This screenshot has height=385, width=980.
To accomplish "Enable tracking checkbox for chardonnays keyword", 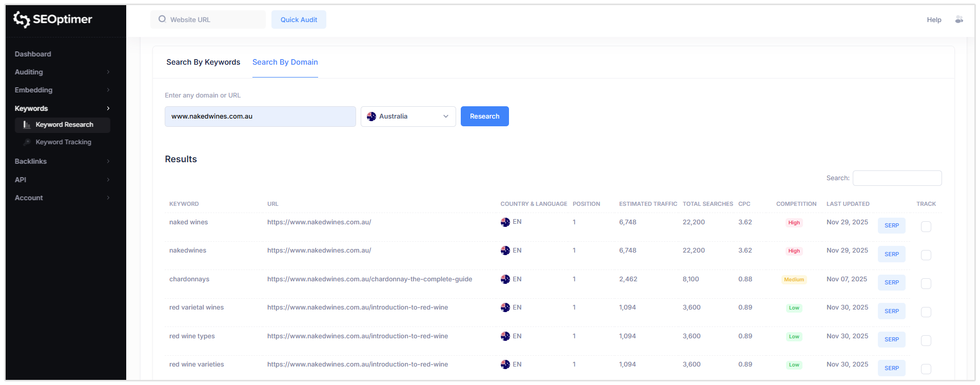I will tap(926, 283).
